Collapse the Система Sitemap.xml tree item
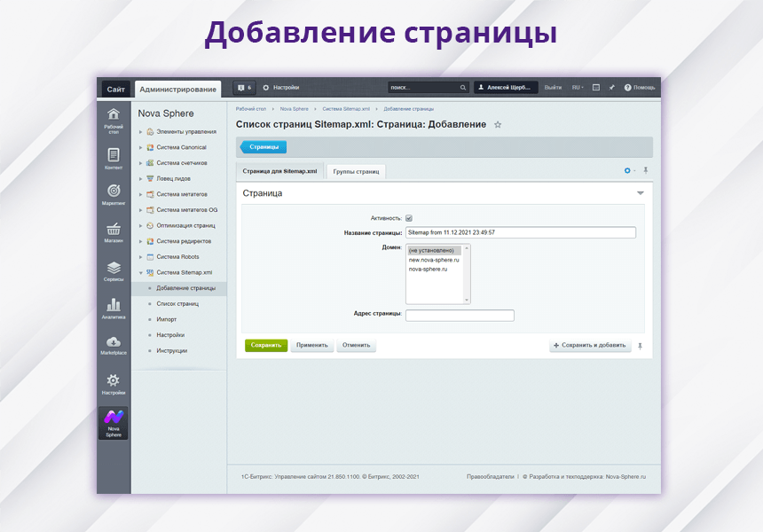The image size is (763, 532). (x=140, y=272)
